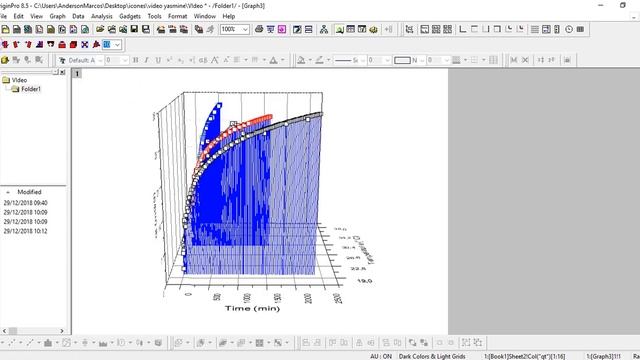Toggle Underline text formatting

click(x=158, y=60)
